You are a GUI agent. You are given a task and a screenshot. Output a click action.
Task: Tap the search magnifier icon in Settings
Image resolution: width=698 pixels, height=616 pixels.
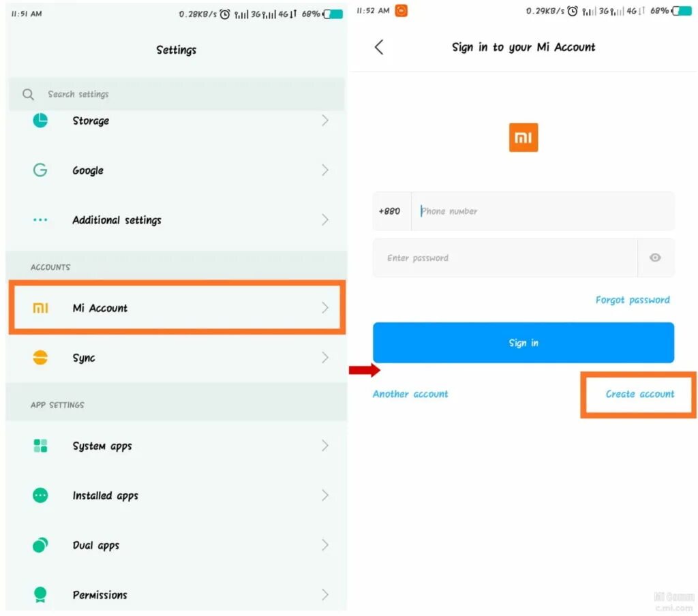pyautogui.click(x=28, y=94)
